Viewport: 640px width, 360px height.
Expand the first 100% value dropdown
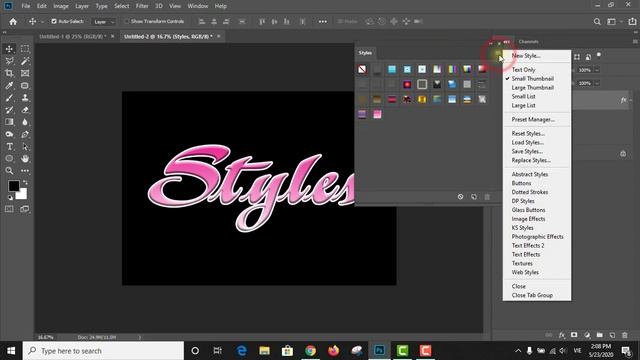597,70
